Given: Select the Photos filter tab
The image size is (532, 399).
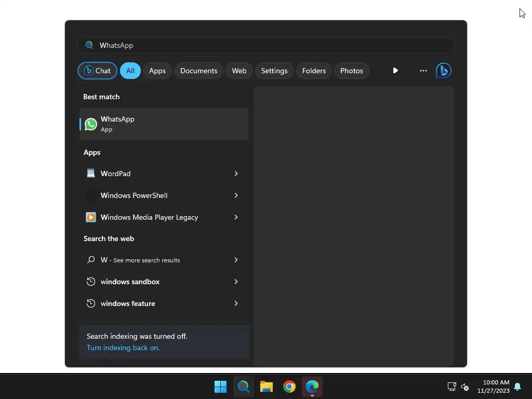Looking at the screenshot, I should click(352, 71).
